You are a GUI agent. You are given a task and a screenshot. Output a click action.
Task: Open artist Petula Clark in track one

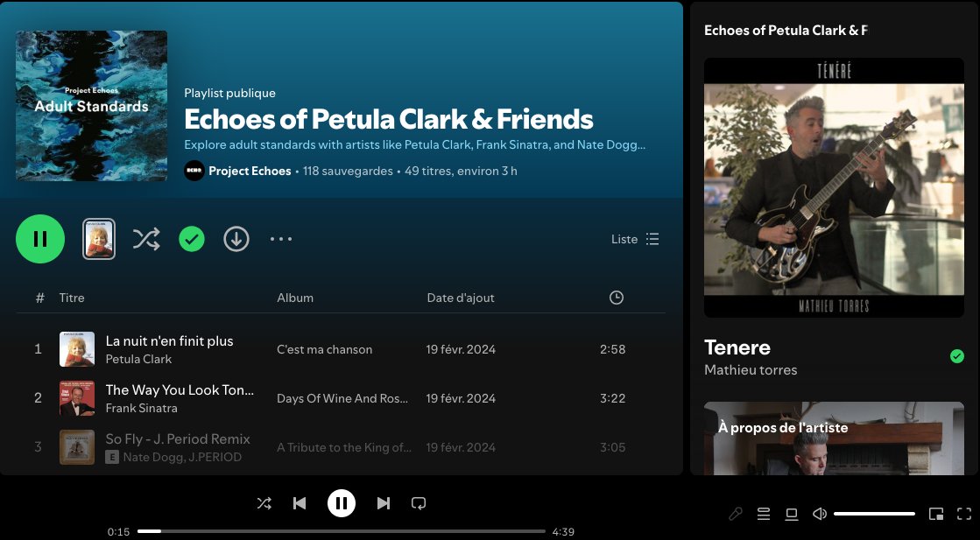click(138, 359)
